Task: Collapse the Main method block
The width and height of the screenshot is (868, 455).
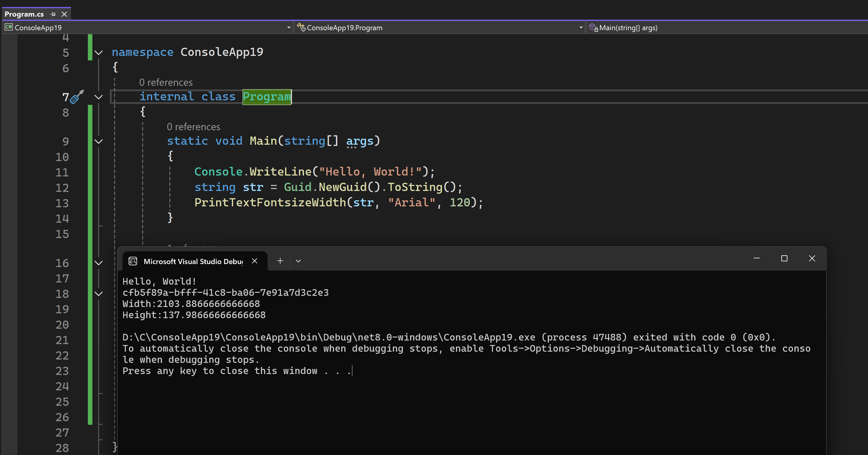Action: click(98, 141)
